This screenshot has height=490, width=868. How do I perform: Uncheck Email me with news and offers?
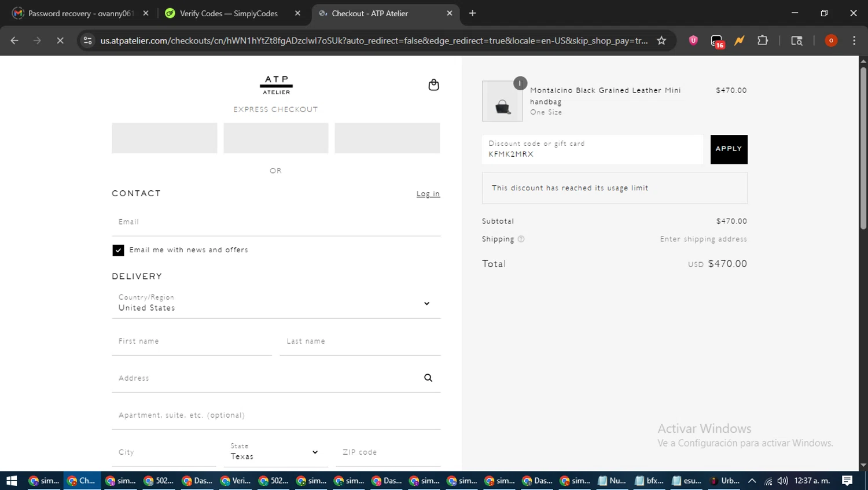coord(118,250)
